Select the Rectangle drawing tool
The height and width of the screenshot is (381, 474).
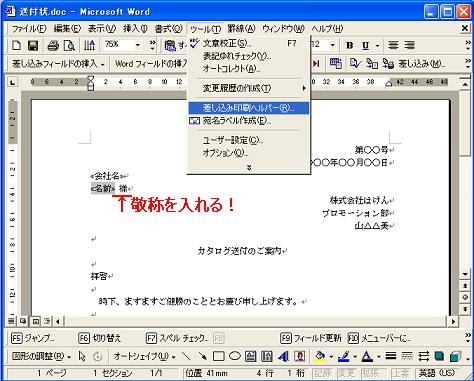point(218,356)
